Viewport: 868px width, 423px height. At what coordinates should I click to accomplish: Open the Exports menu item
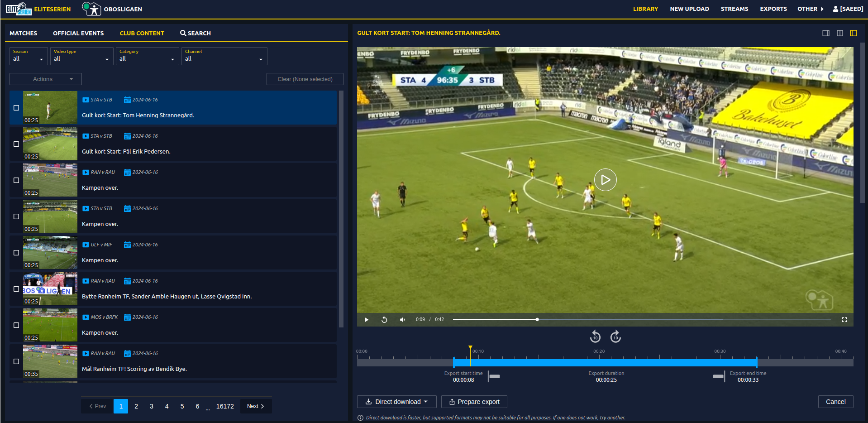pos(773,9)
